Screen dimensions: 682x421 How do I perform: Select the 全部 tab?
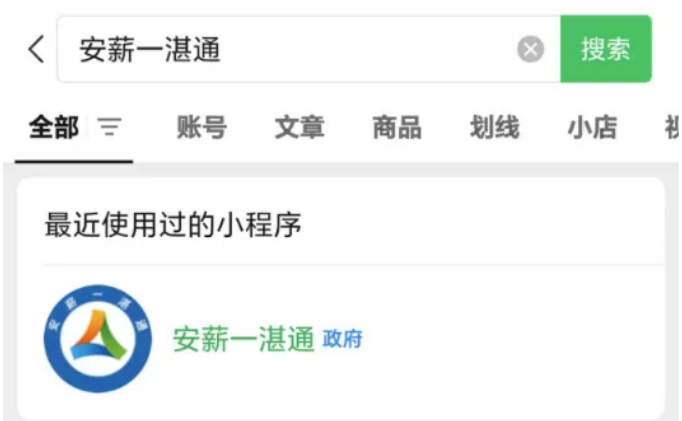click(x=54, y=127)
